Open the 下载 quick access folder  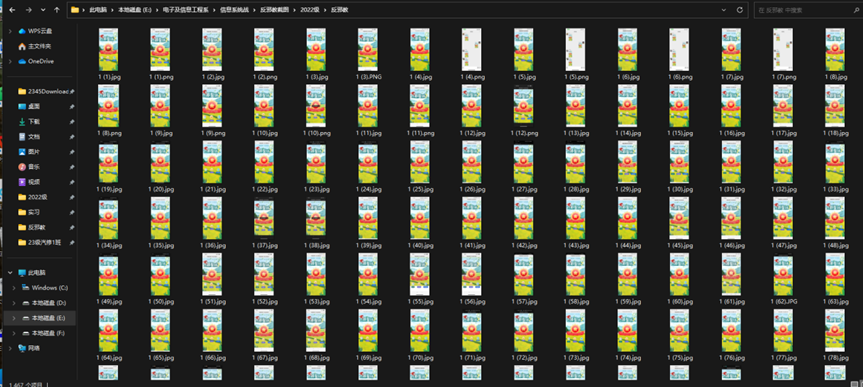click(34, 122)
